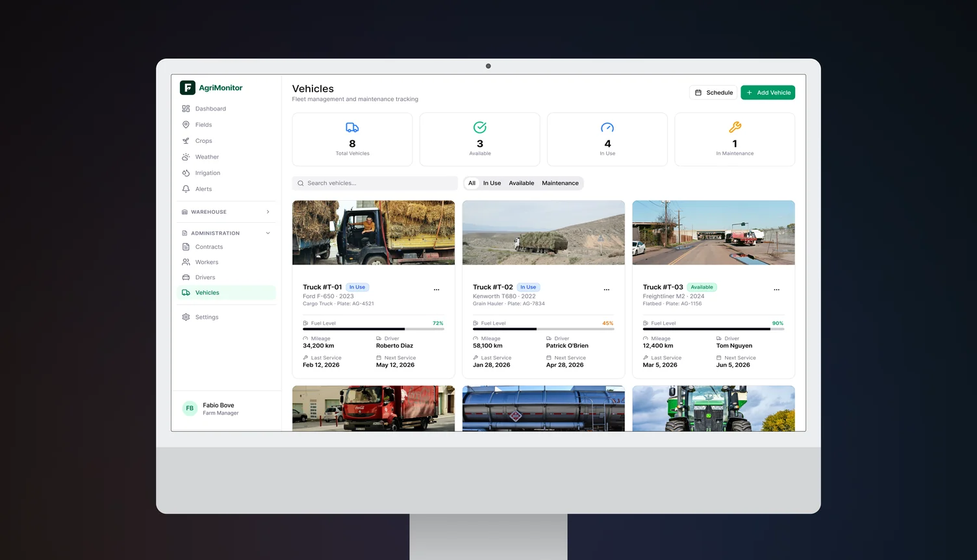This screenshot has height=560, width=977.
Task: Open Irrigation from sidebar
Action: tap(226, 173)
